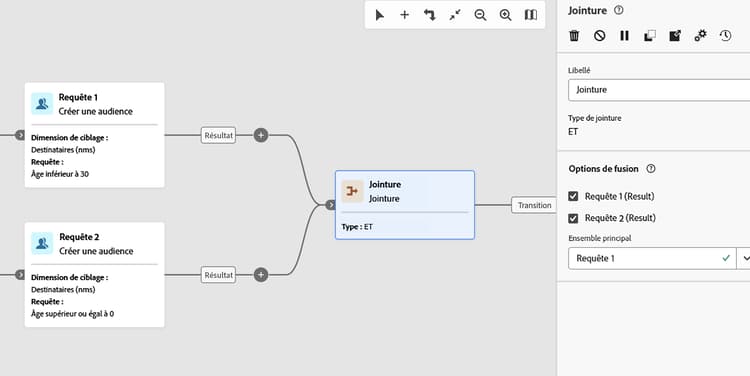Open execution options gears icon

(700, 35)
